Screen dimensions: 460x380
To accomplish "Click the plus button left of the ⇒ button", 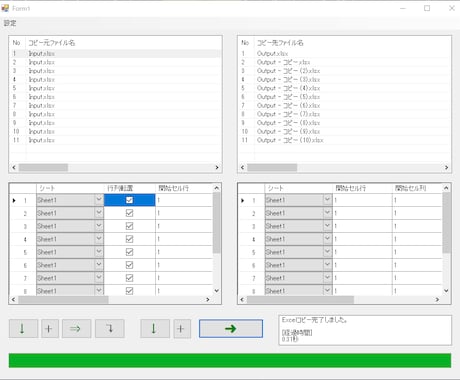I will click(x=50, y=329).
